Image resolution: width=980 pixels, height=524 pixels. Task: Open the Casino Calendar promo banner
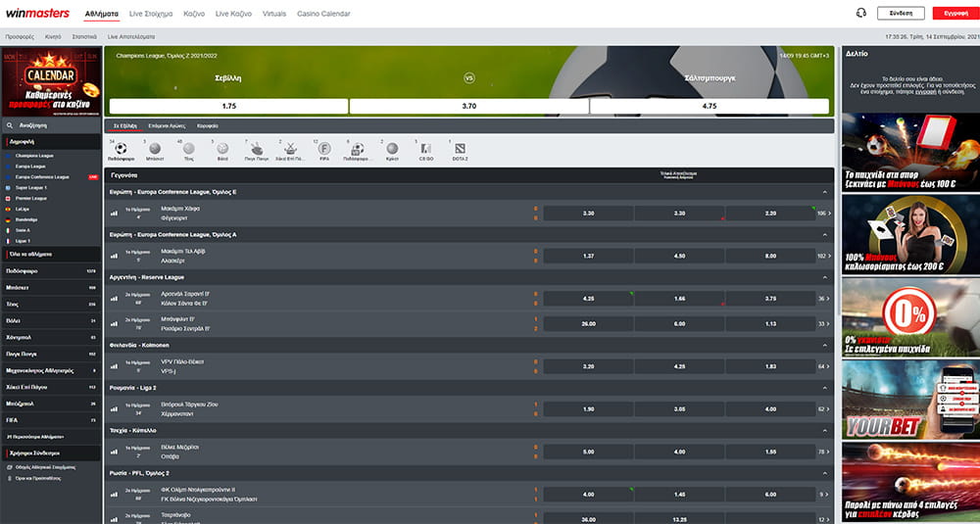(51, 82)
